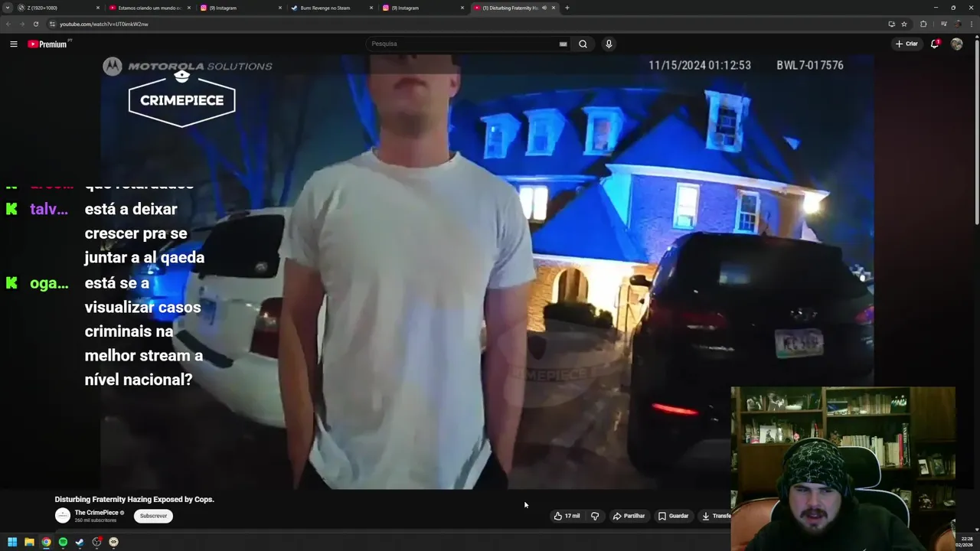Reload the YouTube page

35,24
